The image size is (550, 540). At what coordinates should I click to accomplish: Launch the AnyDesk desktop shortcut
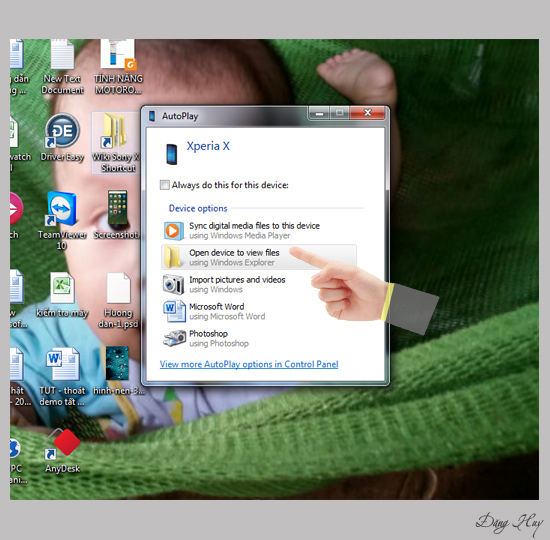[x=62, y=451]
